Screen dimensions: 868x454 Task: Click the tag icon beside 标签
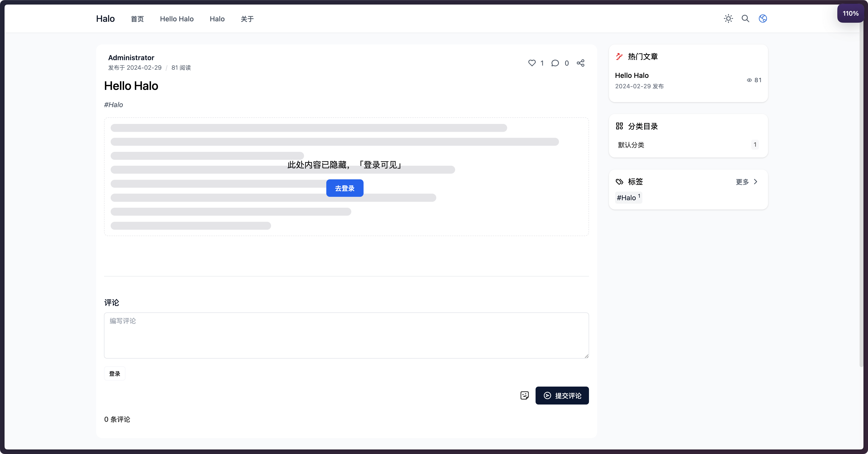tap(619, 182)
